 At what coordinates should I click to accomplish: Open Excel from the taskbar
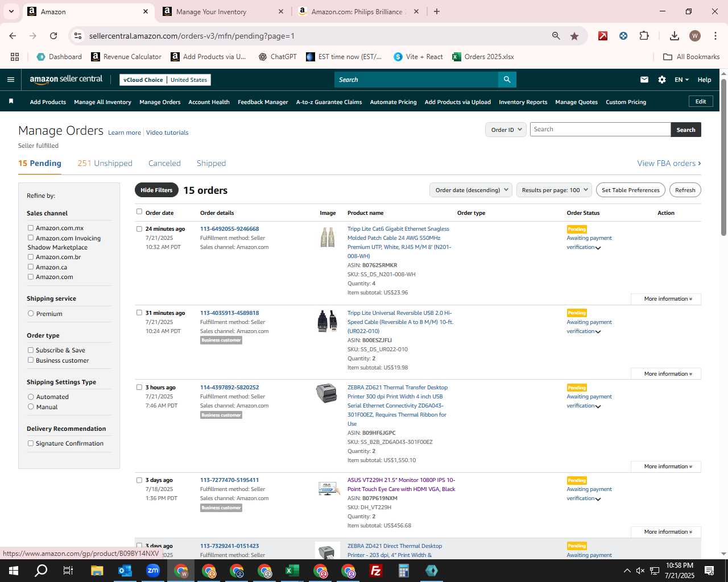[292, 571]
